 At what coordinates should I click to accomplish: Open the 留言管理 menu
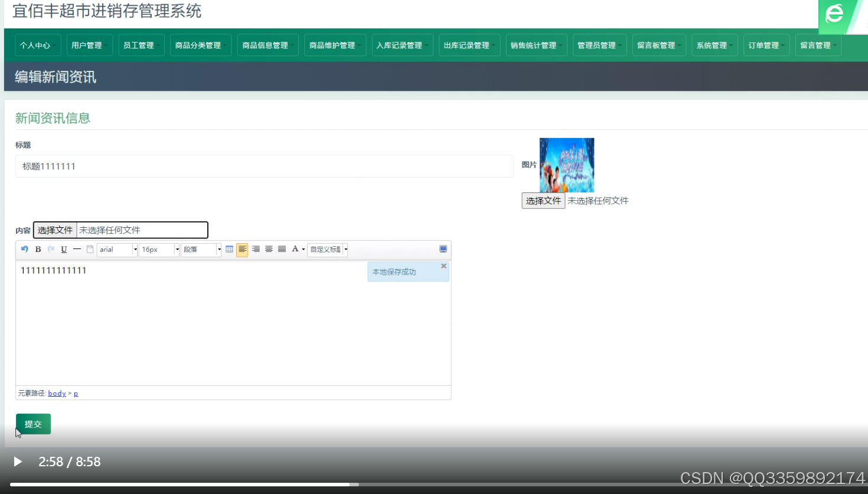point(818,45)
